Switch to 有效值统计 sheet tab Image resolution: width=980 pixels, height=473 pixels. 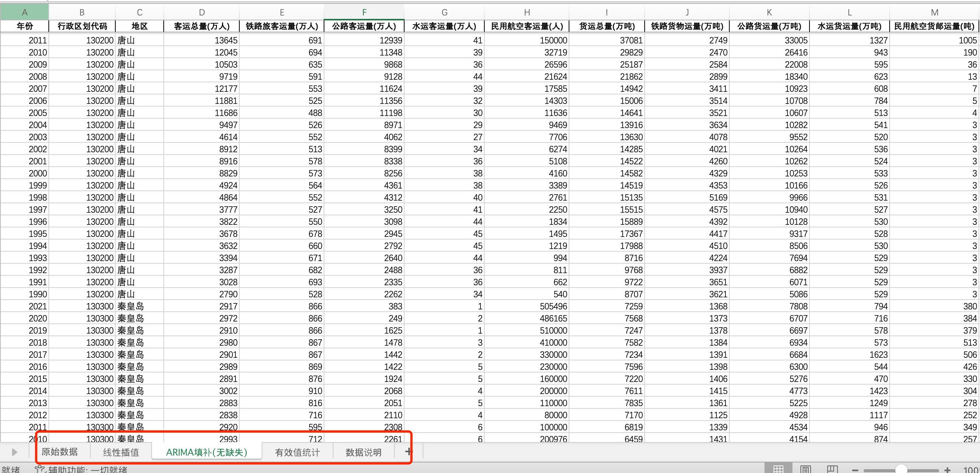coord(297,452)
